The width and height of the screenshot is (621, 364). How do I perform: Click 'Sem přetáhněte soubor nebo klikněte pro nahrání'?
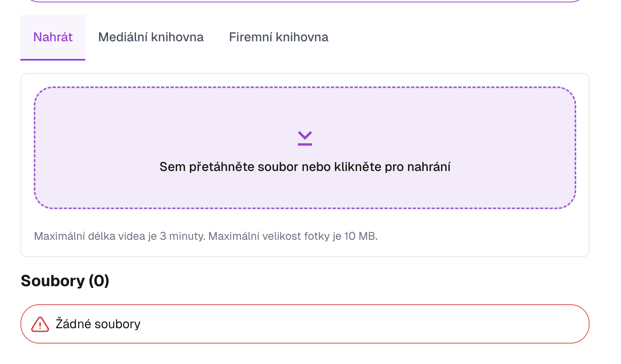pos(305,167)
